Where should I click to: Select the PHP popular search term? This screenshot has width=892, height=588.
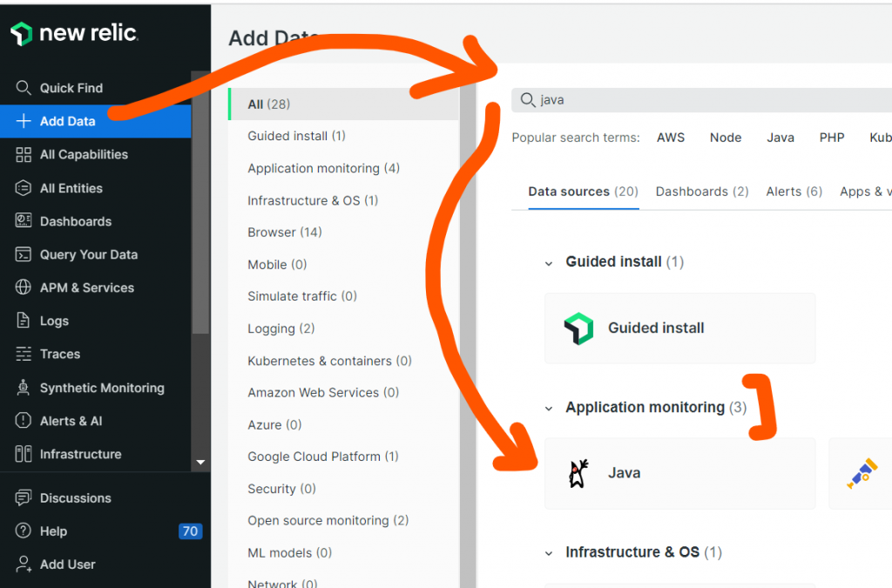(x=831, y=138)
